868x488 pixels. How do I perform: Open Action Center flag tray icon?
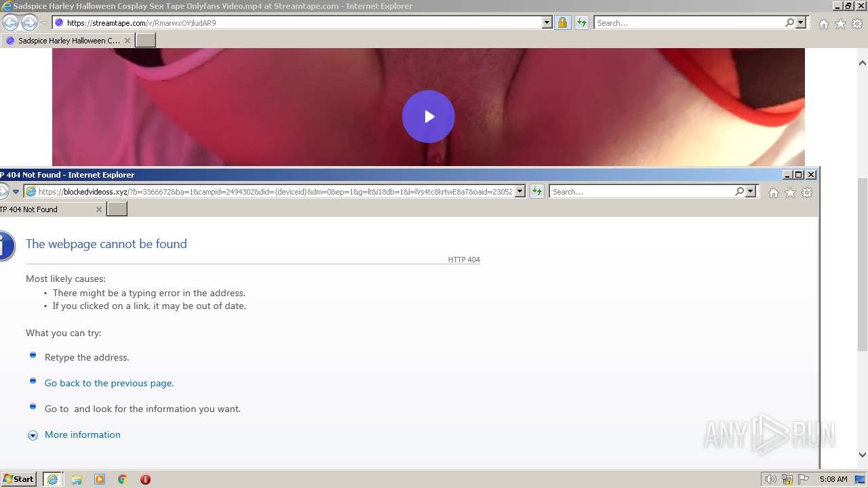pyautogui.click(x=804, y=479)
